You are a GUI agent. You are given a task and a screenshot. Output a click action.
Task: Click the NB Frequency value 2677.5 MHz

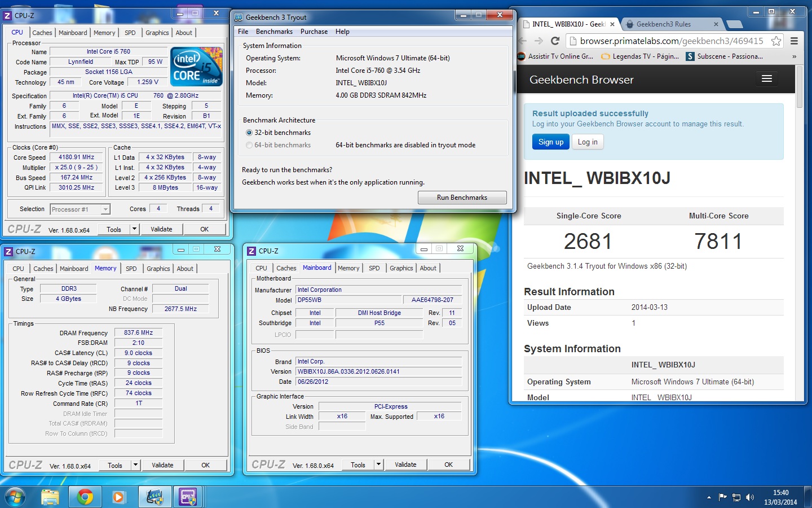point(180,309)
